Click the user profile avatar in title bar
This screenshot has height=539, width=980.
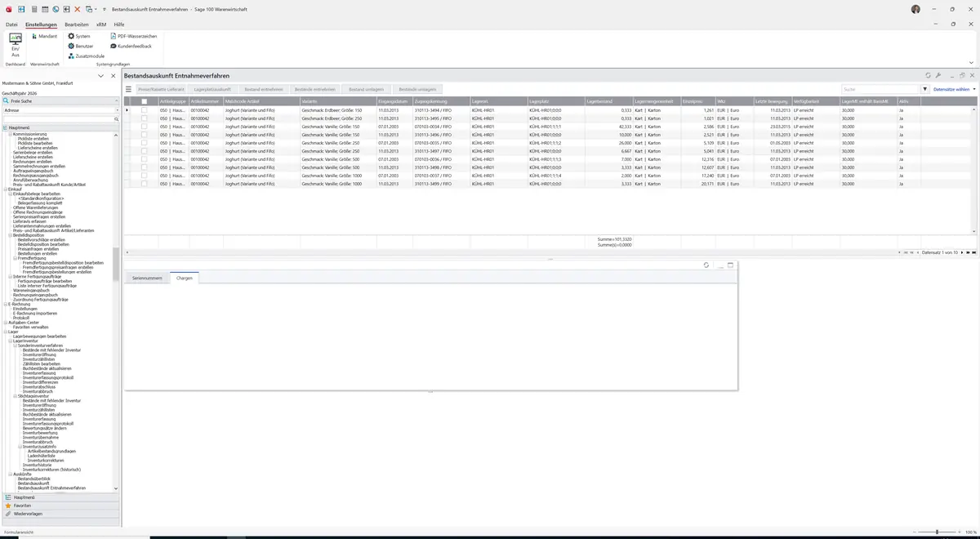(x=915, y=9)
